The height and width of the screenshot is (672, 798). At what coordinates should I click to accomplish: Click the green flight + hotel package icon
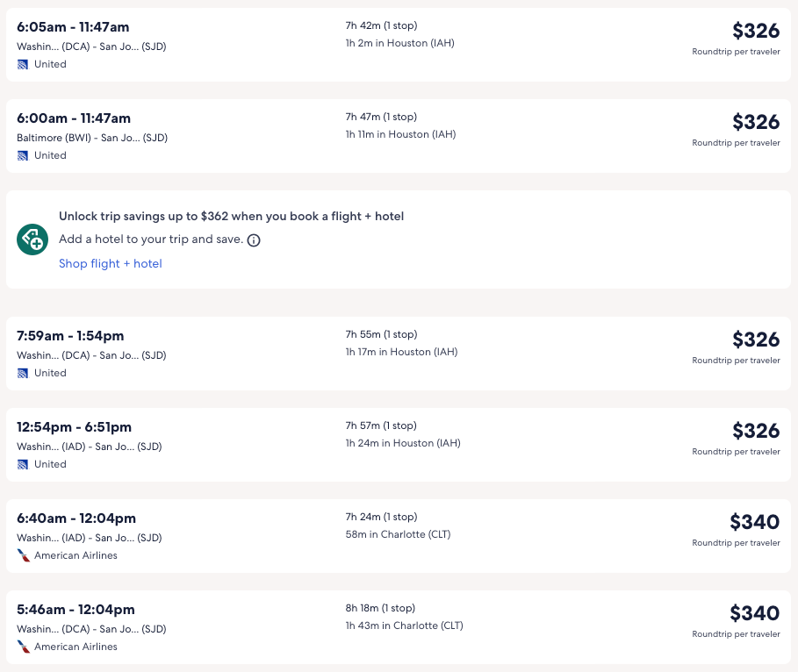point(32,239)
